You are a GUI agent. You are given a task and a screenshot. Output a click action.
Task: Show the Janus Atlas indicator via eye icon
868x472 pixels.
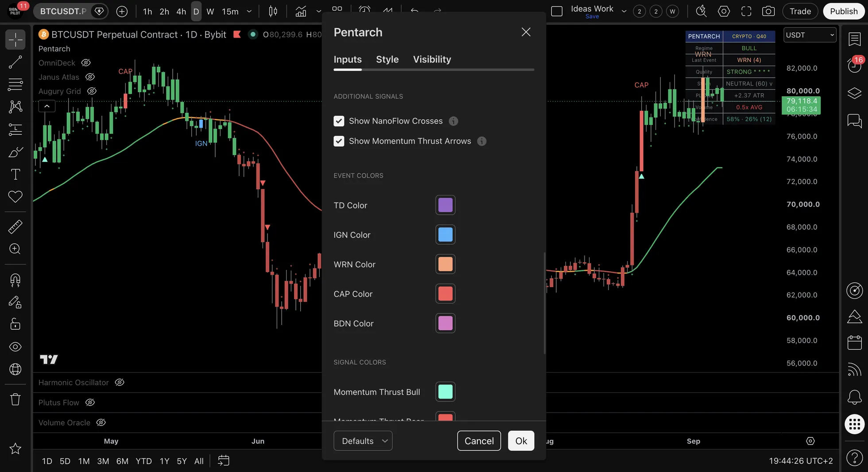(x=90, y=77)
